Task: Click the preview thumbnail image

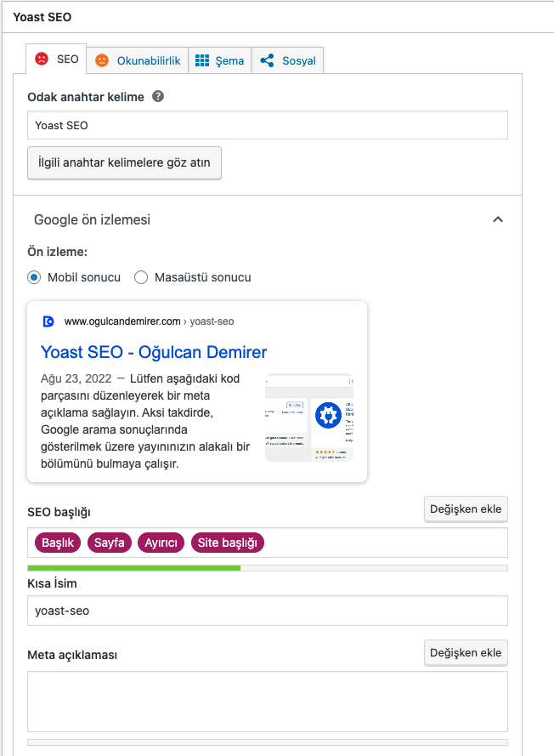Action: 309,417
